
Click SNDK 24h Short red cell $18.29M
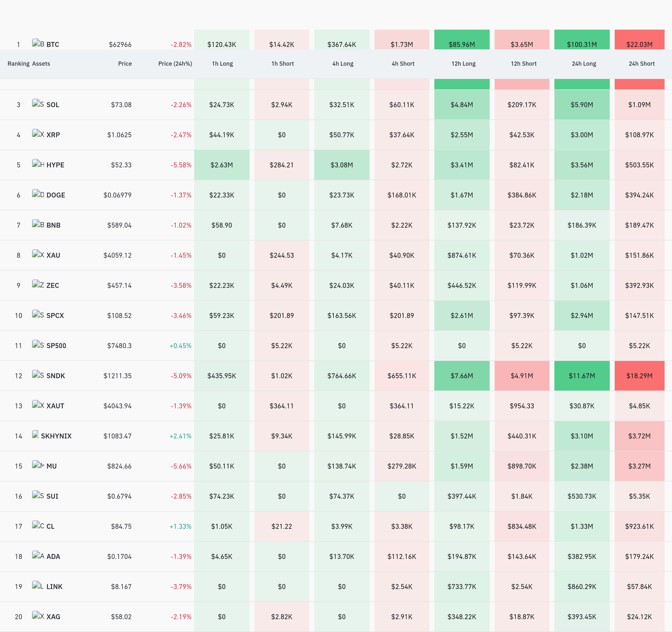coord(639,375)
